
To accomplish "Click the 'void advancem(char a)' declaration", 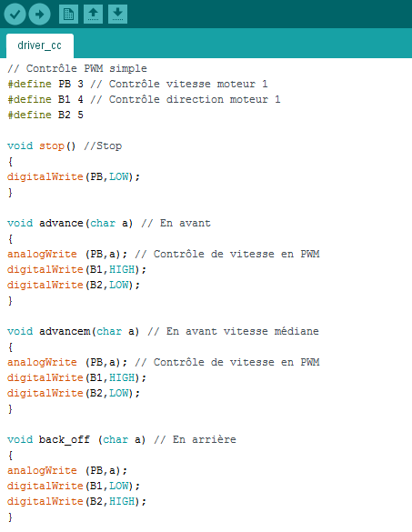I will [74, 332].
